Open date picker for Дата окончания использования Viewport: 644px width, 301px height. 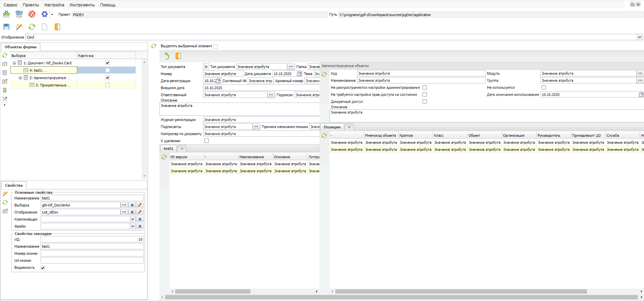641,95
